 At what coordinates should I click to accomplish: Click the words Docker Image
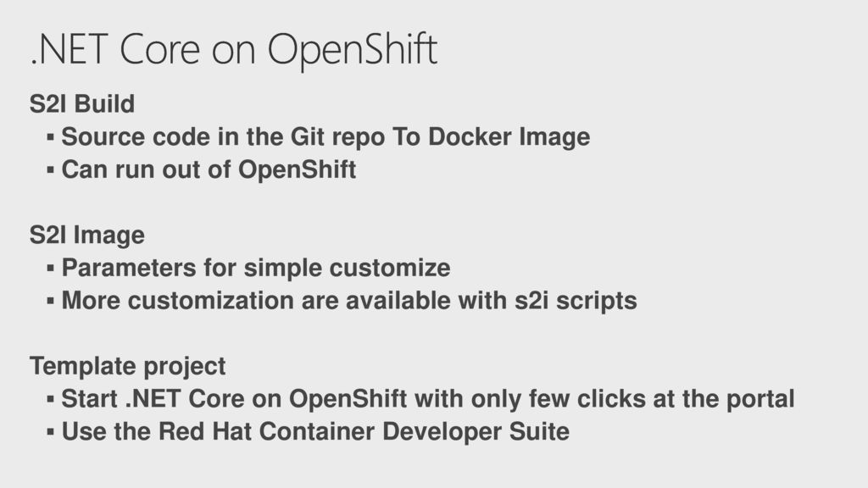click(509, 137)
